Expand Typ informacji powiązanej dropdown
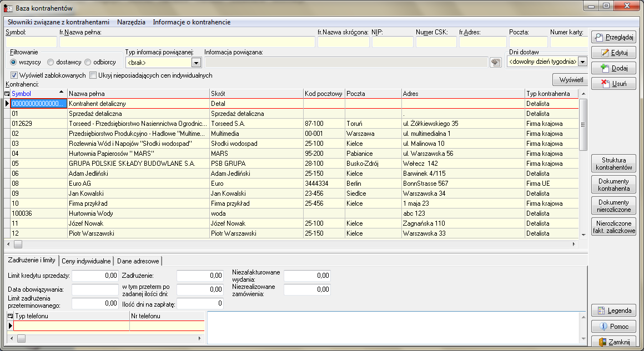The image size is (644, 351). (196, 63)
